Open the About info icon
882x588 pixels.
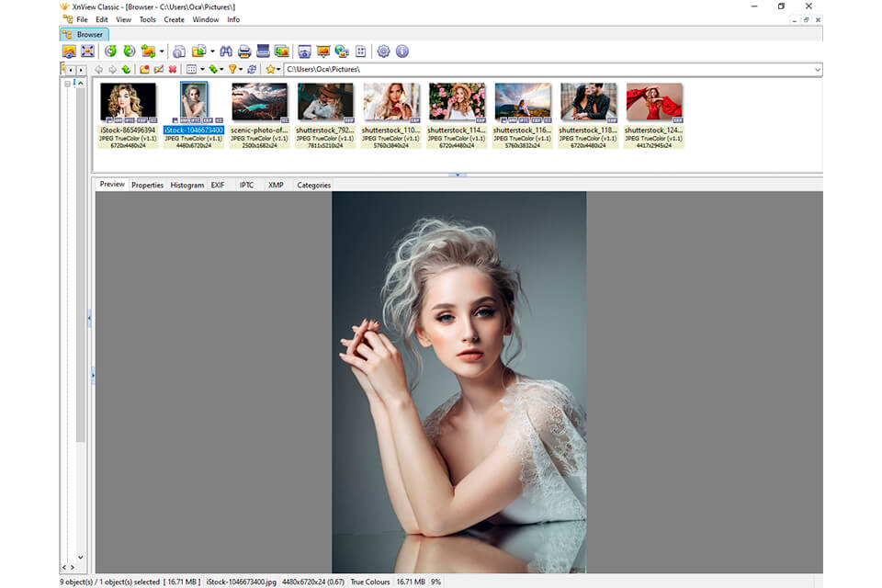pyautogui.click(x=401, y=51)
